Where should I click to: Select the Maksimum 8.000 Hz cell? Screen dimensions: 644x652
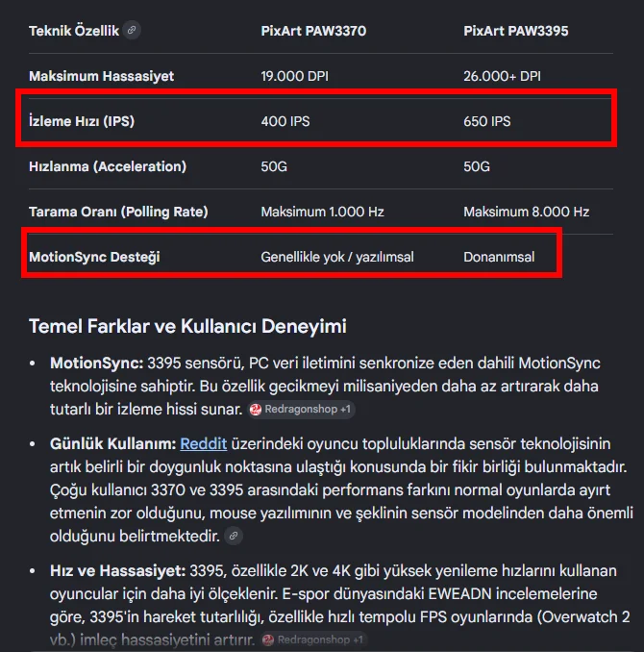click(527, 213)
